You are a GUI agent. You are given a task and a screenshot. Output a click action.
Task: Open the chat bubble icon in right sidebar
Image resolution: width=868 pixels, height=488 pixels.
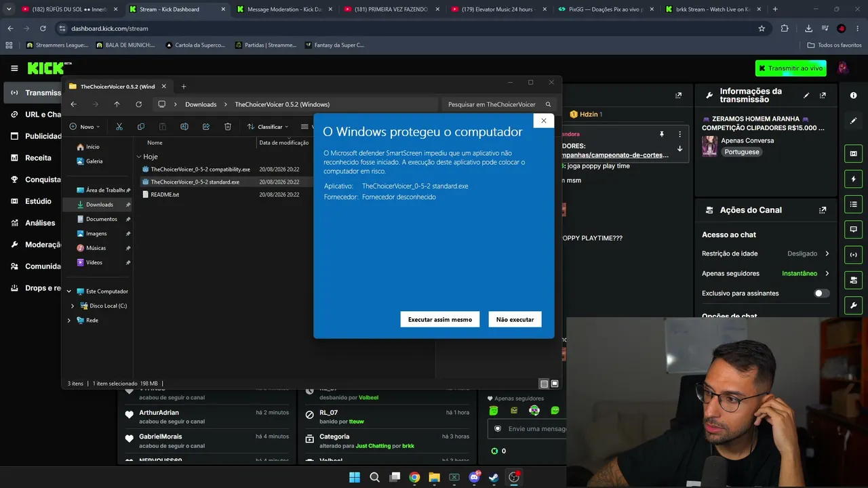pos(854,229)
